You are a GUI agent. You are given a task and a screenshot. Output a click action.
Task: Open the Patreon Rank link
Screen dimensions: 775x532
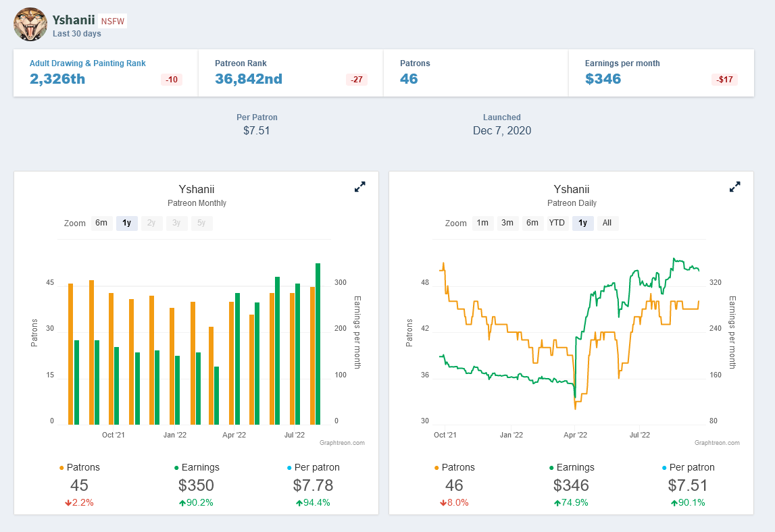(x=241, y=63)
